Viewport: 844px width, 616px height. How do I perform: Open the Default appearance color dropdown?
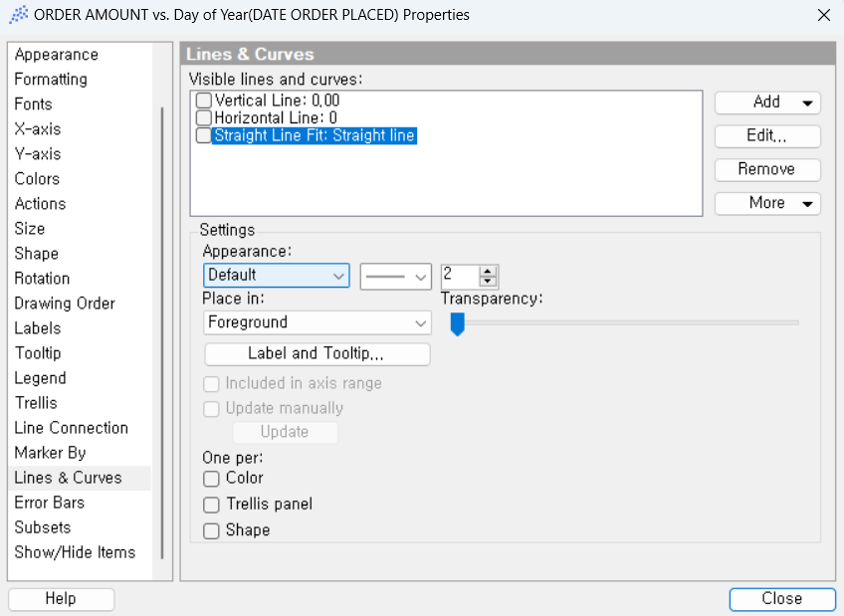click(x=276, y=276)
